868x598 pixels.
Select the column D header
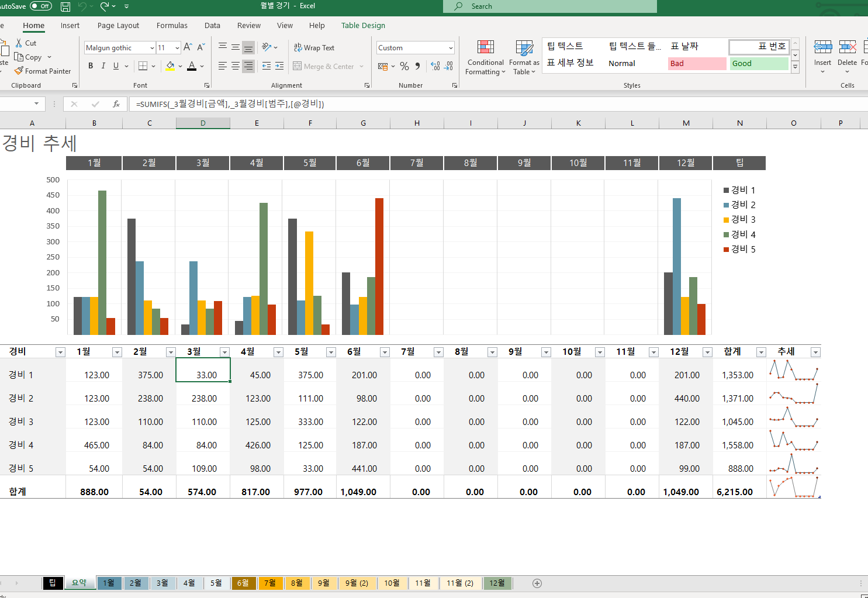coord(203,123)
